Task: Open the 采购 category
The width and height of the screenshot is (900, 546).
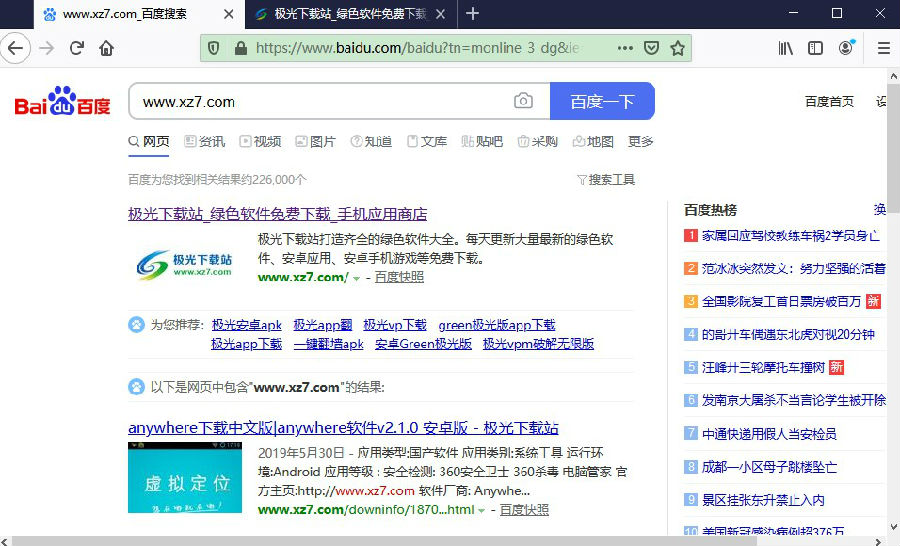Action: coord(538,142)
